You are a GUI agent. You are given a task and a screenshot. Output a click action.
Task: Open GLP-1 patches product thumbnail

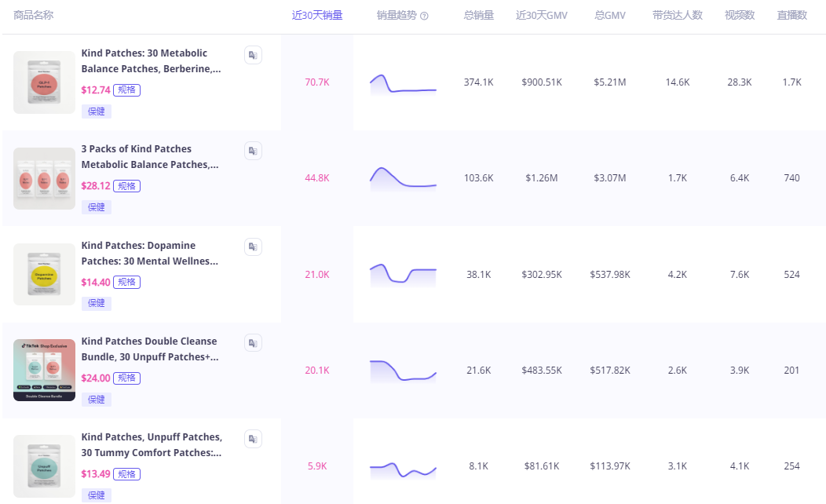44,82
